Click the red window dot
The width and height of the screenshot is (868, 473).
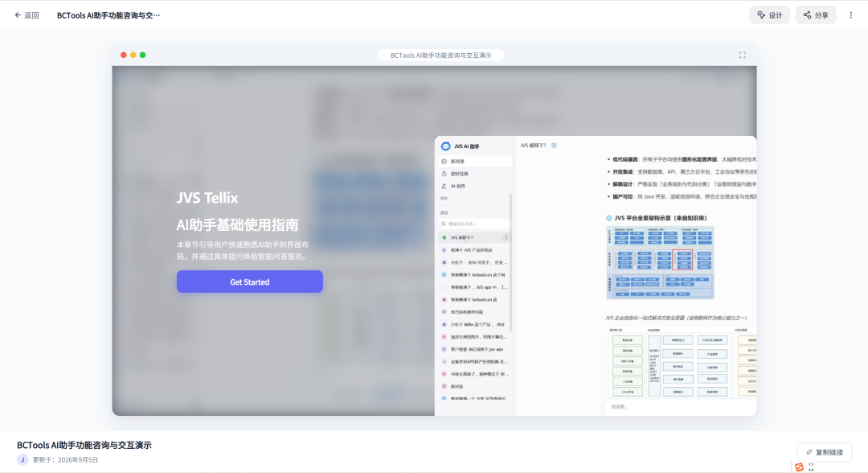[124, 55]
